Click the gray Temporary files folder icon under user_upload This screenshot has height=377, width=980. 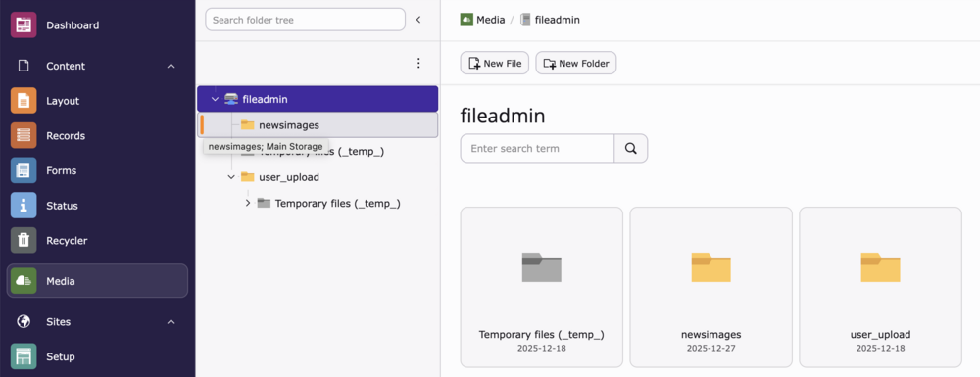coord(264,204)
